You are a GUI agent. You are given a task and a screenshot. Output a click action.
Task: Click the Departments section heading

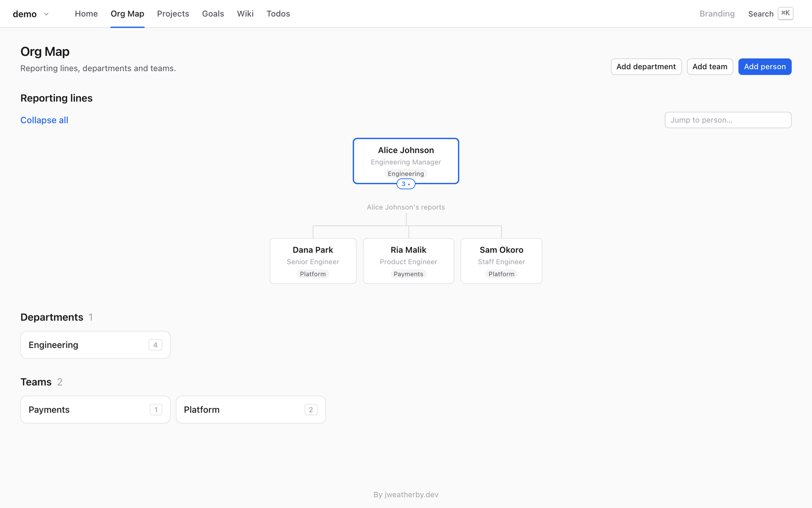(x=52, y=317)
